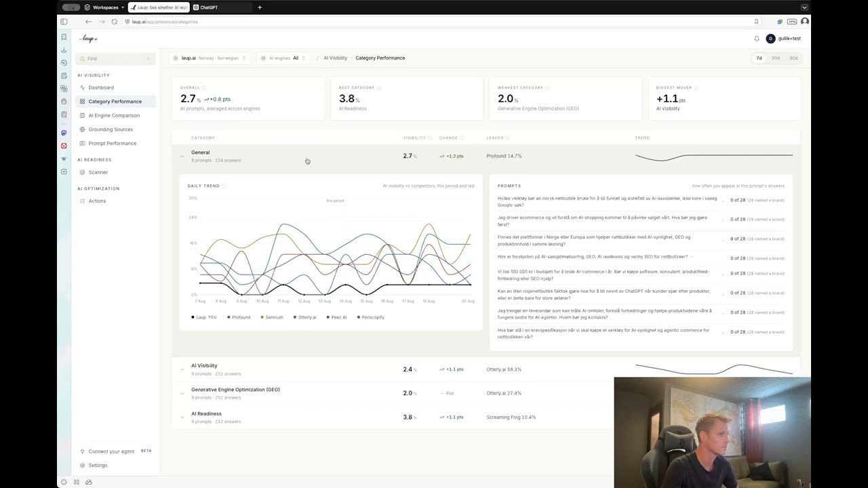This screenshot has width=868, height=488.
Task: Click the info icon next to Daily Trend
Action: coord(224,186)
